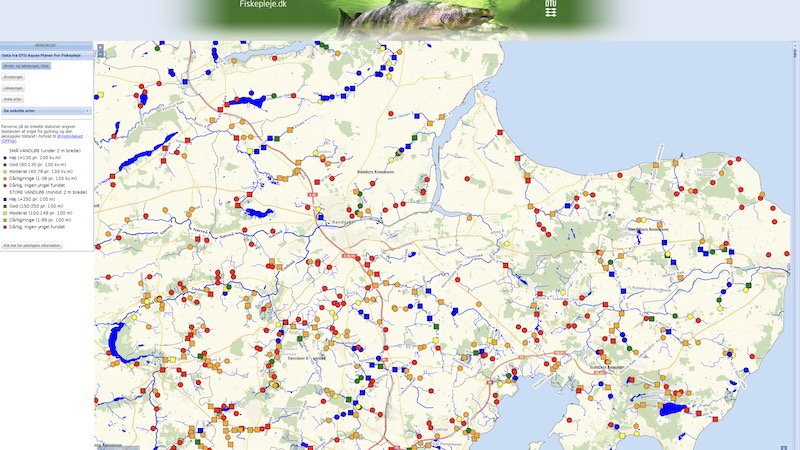Screen dimensions: 800x450
Task: Select legend text 'God (150-250 pr. 100 m)'
Action: [36, 206]
